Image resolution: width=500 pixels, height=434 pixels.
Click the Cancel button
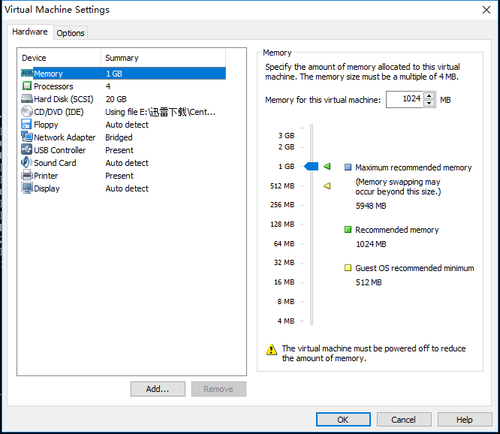point(404,420)
